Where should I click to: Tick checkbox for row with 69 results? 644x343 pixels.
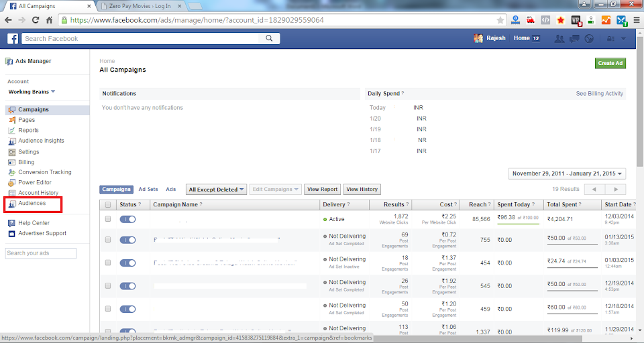click(x=108, y=240)
